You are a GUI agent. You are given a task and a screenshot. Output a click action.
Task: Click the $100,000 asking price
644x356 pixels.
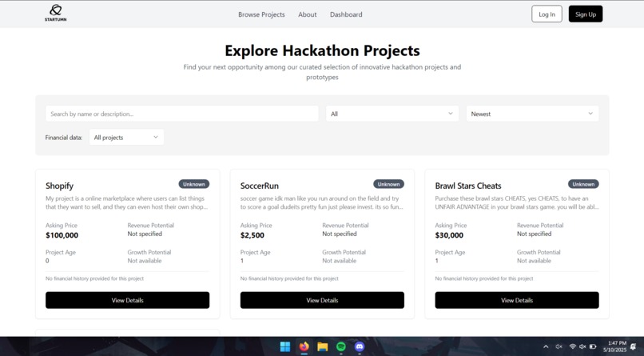62,235
